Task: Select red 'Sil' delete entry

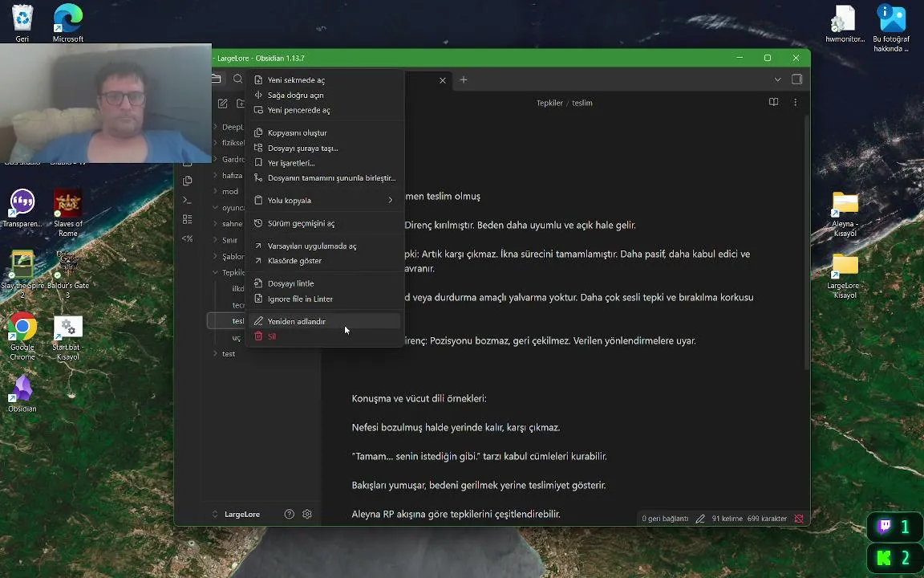Action: tap(326, 336)
